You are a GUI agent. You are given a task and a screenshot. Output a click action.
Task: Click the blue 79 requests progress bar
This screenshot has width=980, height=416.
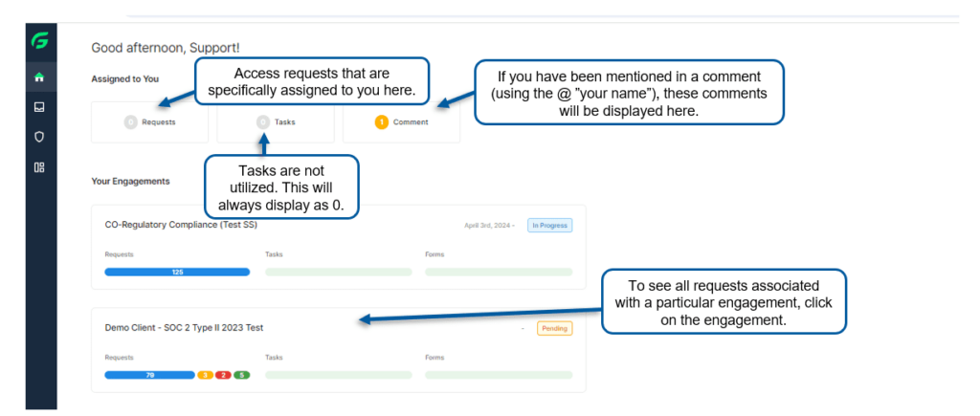150,376
